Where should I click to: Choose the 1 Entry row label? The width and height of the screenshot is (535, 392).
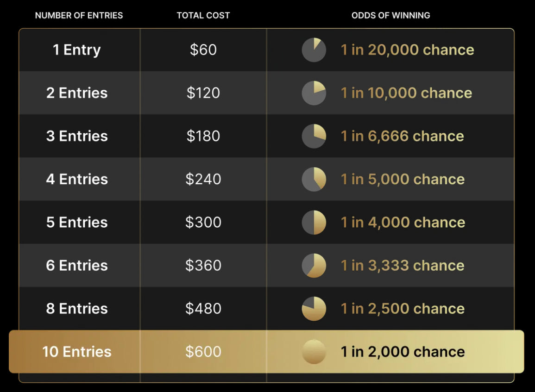tap(77, 50)
